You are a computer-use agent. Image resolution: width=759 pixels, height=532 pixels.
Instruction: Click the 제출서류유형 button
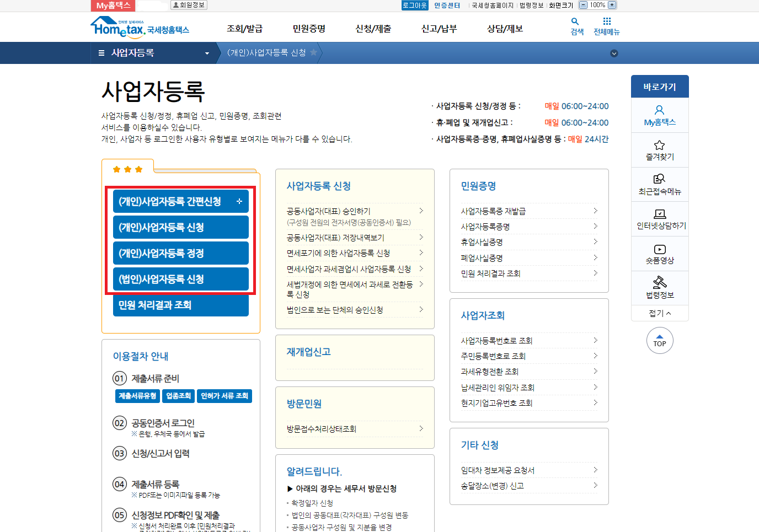click(137, 396)
